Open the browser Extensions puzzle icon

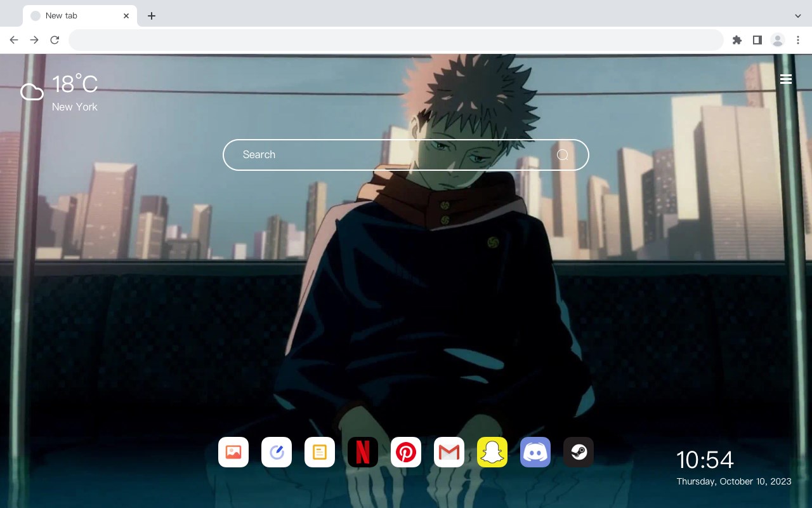pos(737,40)
